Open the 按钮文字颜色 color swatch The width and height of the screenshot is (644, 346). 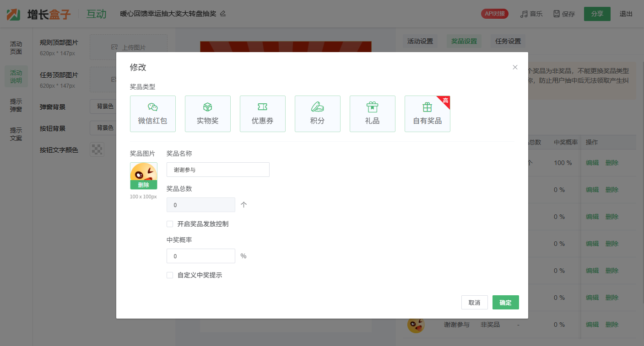click(x=97, y=149)
